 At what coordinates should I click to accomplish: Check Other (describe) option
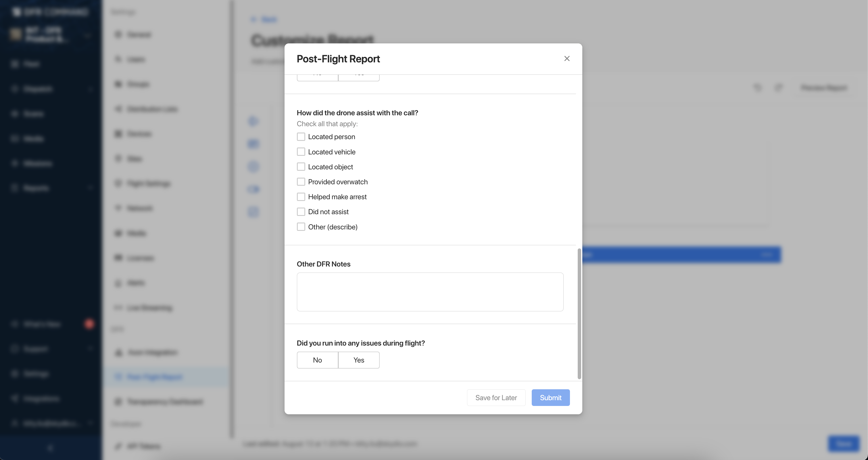(x=301, y=227)
